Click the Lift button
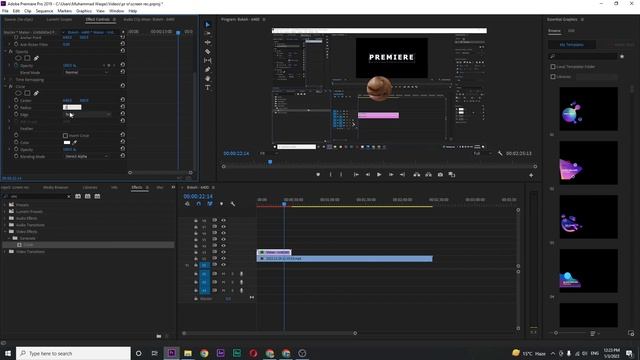 [416, 175]
